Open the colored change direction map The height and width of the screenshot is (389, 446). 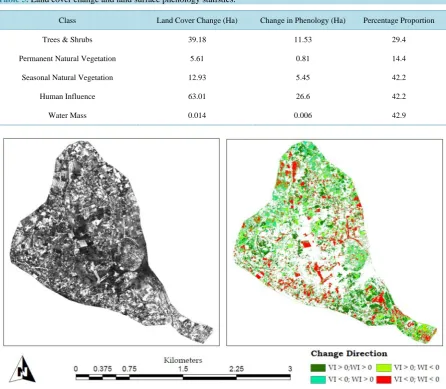(x=335, y=242)
